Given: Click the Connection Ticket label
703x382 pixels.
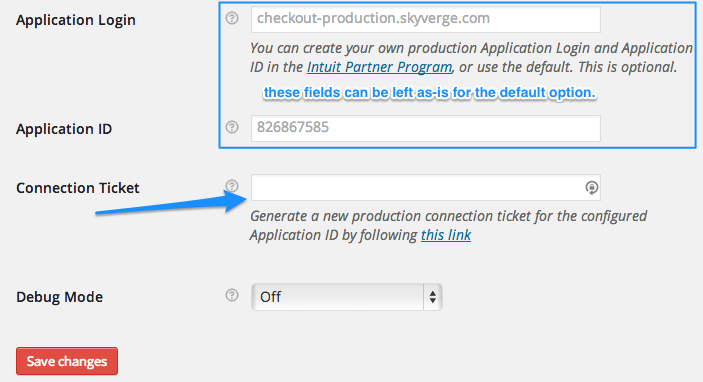Looking at the screenshot, I should (78, 188).
